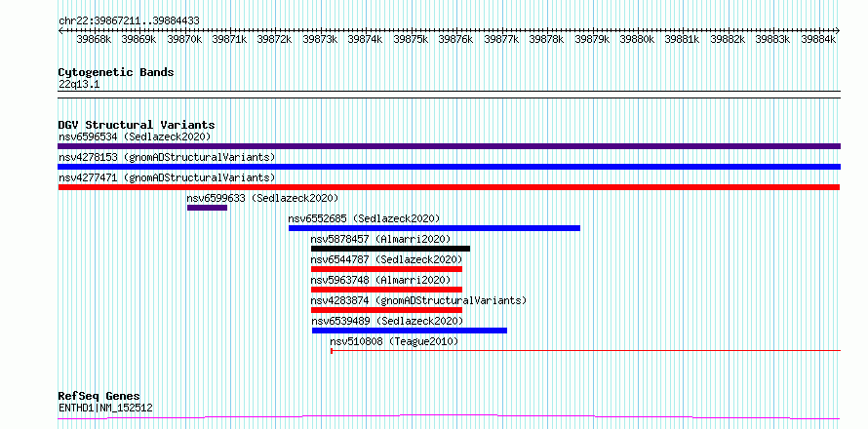The width and height of the screenshot is (868, 429).
Task: Click the ENTHD1|NM_152512 gene label
Action: (105, 409)
